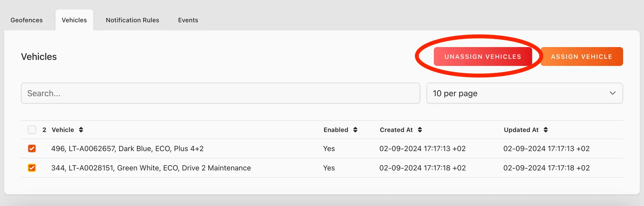Viewport: 644px width, 206px height.
Task: Uncheck vehicle 344 Green White checkbox
Action: tap(32, 168)
